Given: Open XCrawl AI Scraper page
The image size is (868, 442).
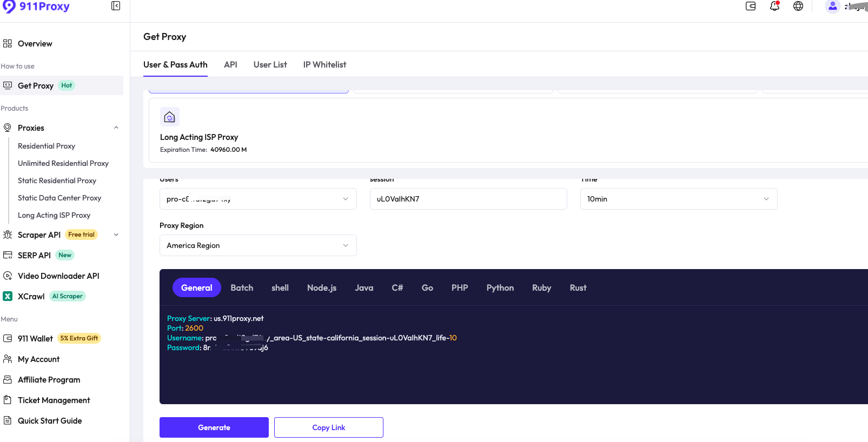Looking at the screenshot, I should click(x=31, y=296).
